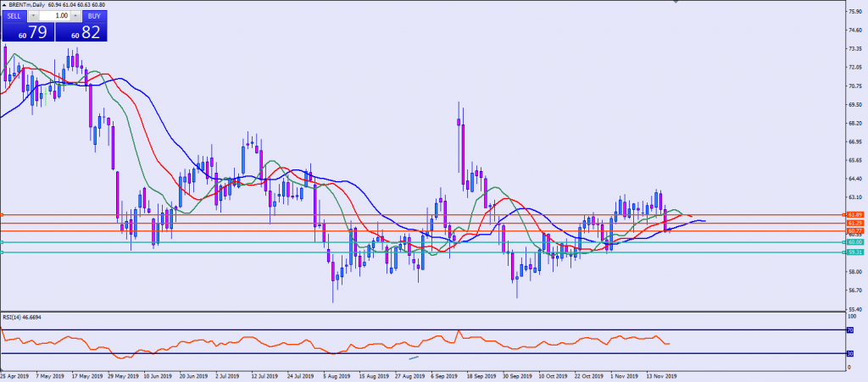Click the BRENTm,Daily chart title text

27,4
